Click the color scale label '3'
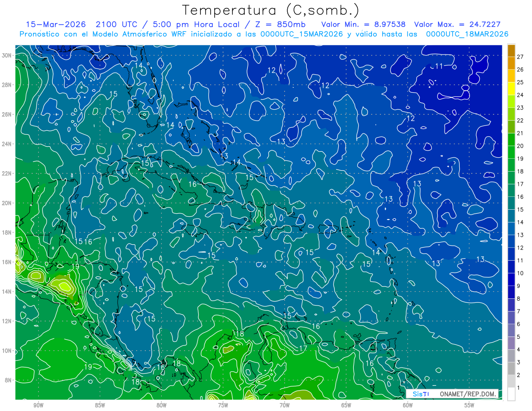The width and height of the screenshot is (532, 411). tap(518, 362)
